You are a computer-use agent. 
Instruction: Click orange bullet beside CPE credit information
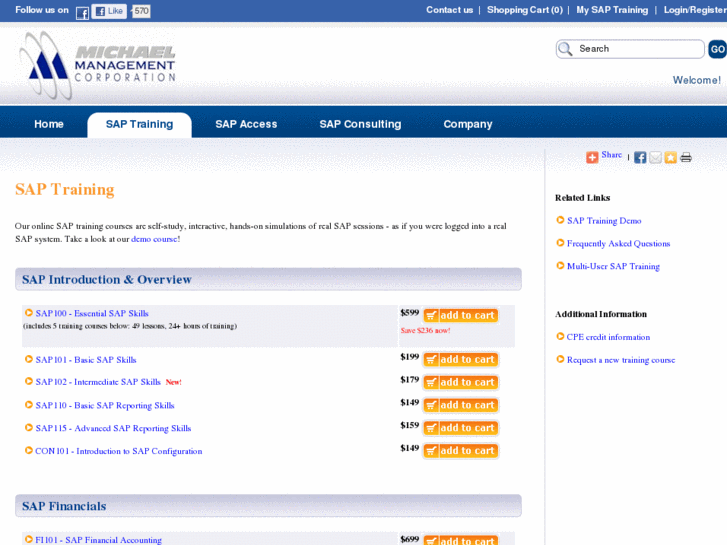[560, 336]
